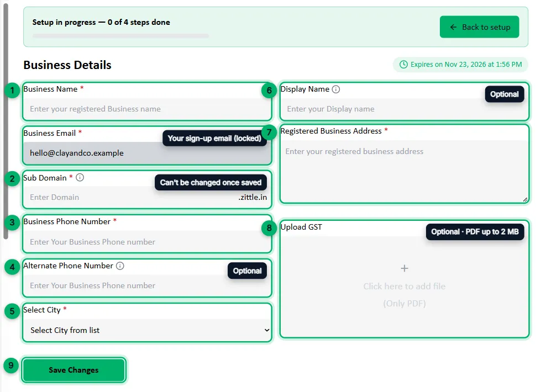
Task: Focus the Business Name input field
Action: point(148,109)
